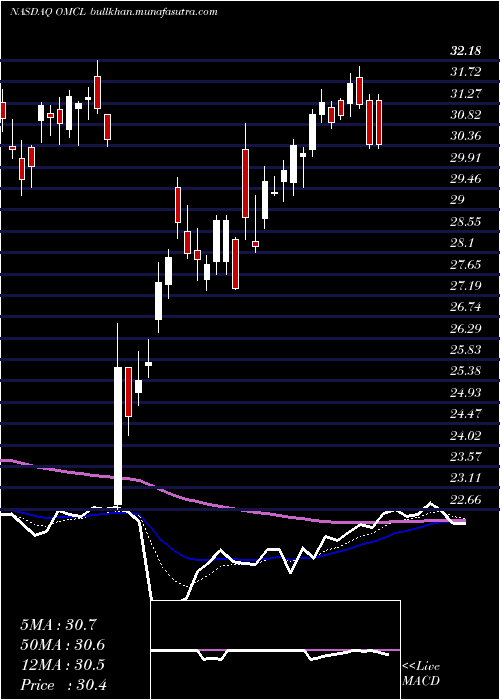Click the Price : 30.4 readout

click(x=62, y=685)
